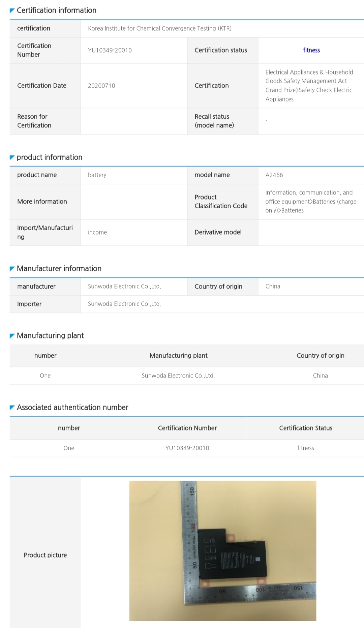Screen dimensions: 364x628
Task: Click product name value 'battery'
Action: pos(97,175)
